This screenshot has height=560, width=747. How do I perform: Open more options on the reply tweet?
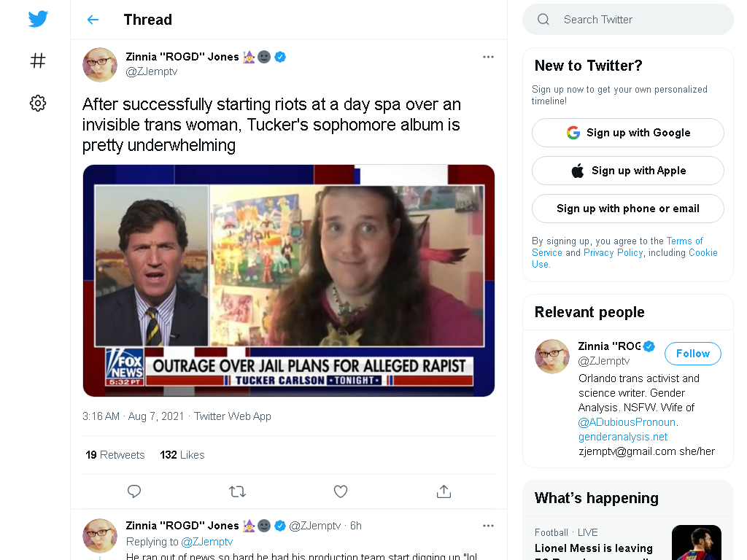coord(488,526)
